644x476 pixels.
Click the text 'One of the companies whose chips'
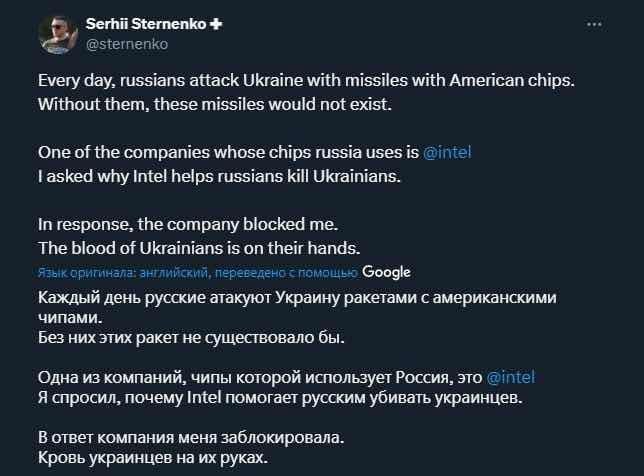[227, 153]
